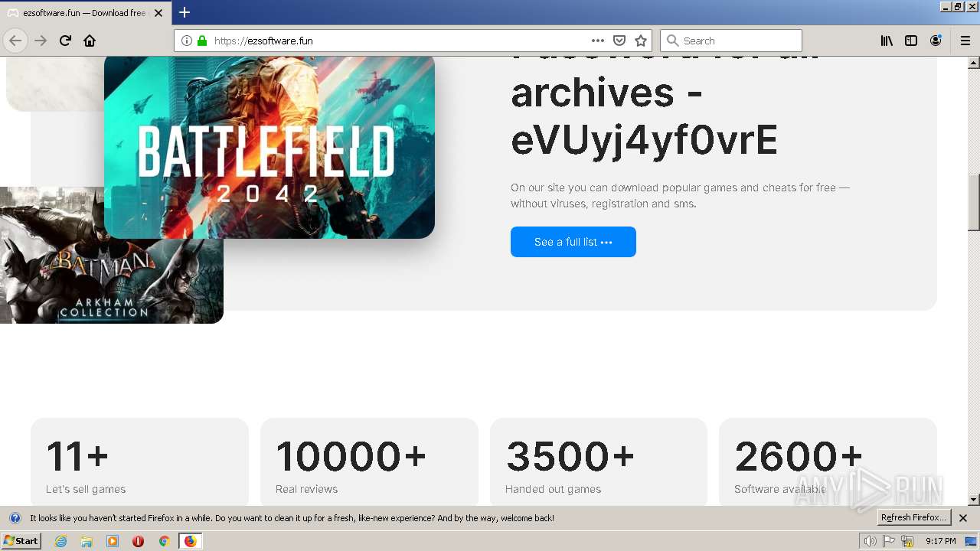Switch to Firefox taskbar button

click(190, 541)
